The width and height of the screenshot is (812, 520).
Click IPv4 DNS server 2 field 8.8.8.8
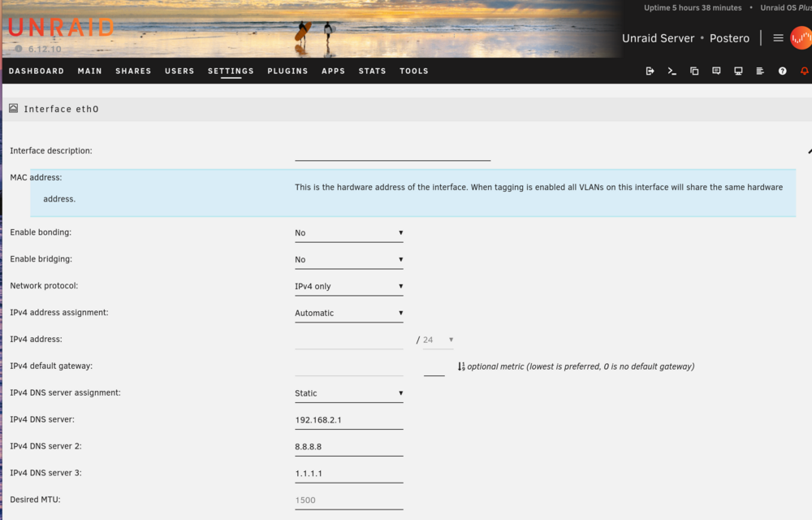pyautogui.click(x=349, y=447)
